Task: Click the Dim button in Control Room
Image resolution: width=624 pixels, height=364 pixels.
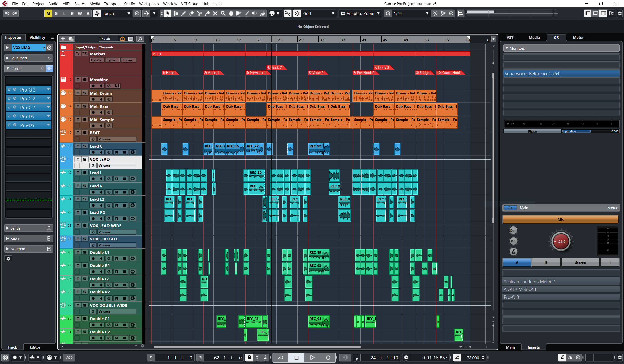Action: (x=513, y=230)
